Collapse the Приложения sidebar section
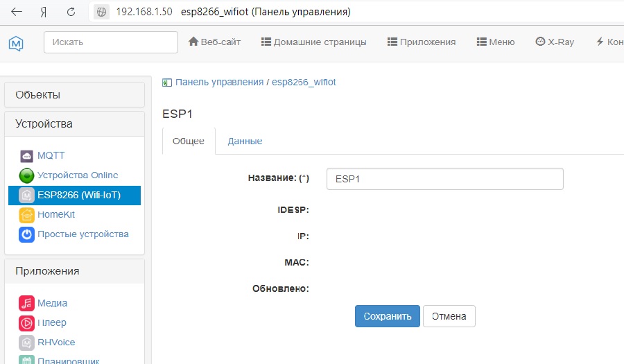624x364 pixels. point(74,271)
